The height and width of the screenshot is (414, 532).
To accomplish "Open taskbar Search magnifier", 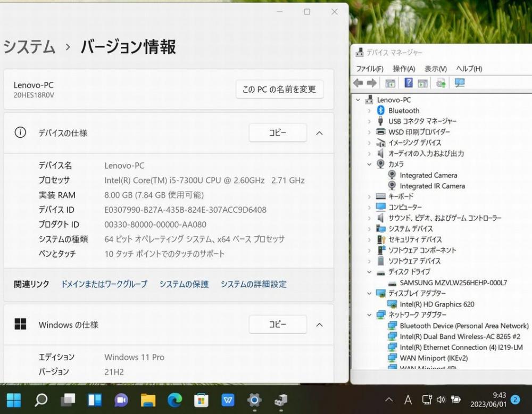I will click(x=41, y=400).
